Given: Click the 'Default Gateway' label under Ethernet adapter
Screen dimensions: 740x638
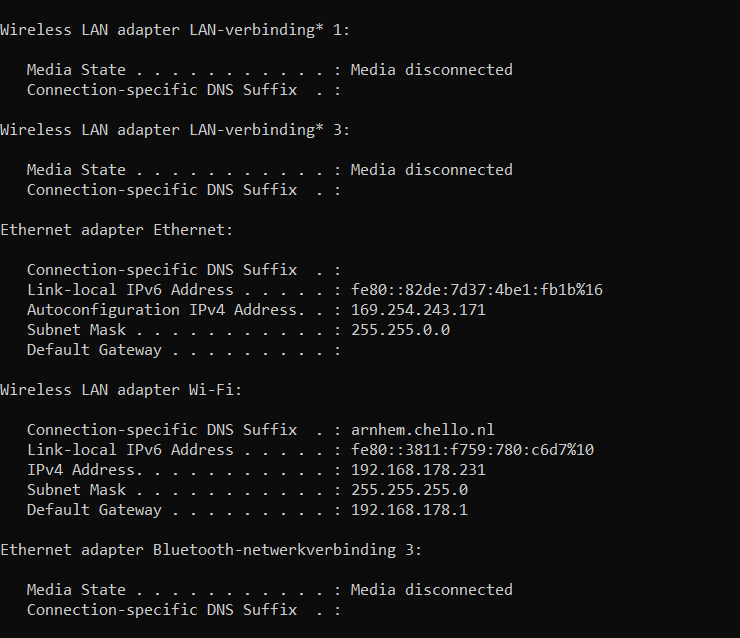Looking at the screenshot, I should (94, 350).
